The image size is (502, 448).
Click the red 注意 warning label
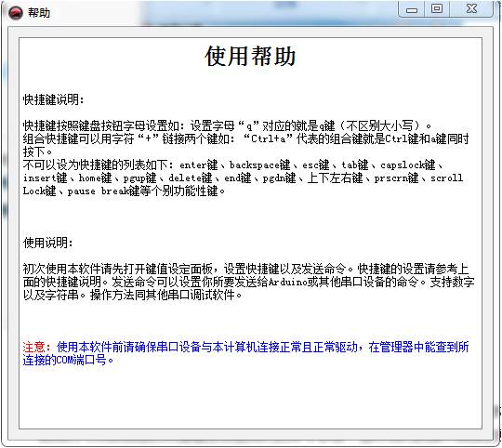pos(36,348)
